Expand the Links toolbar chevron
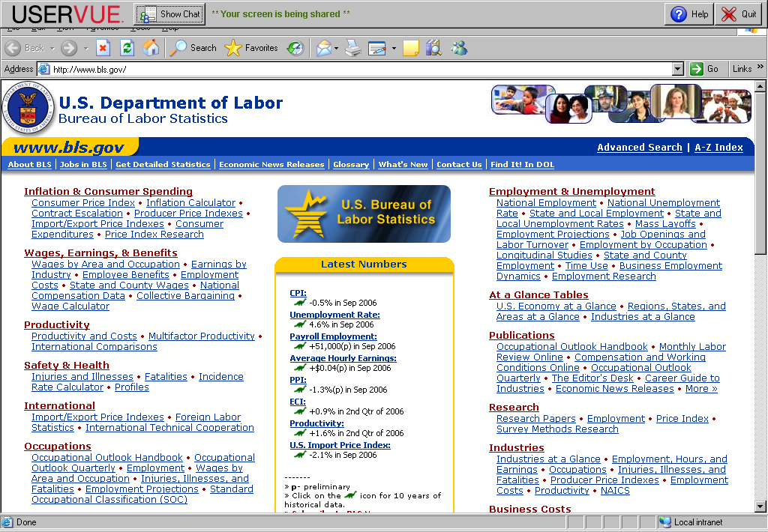This screenshot has height=532, width=768. point(760,67)
